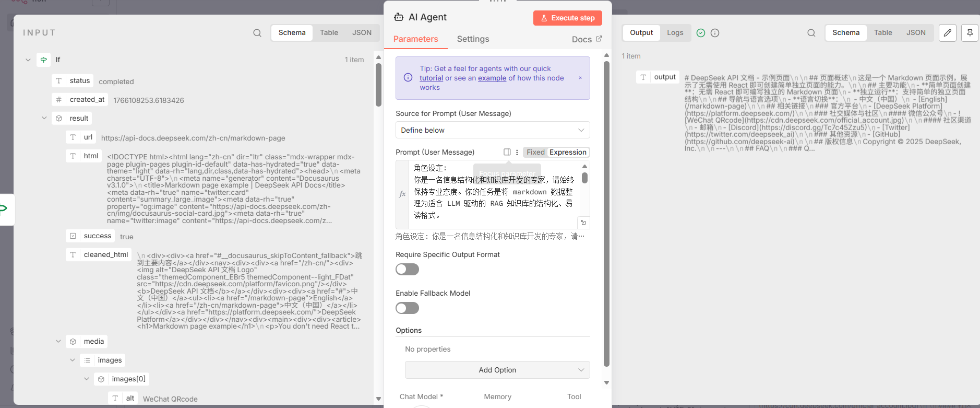Select Output tab in output panel
The image size is (980, 408).
[x=641, y=32]
